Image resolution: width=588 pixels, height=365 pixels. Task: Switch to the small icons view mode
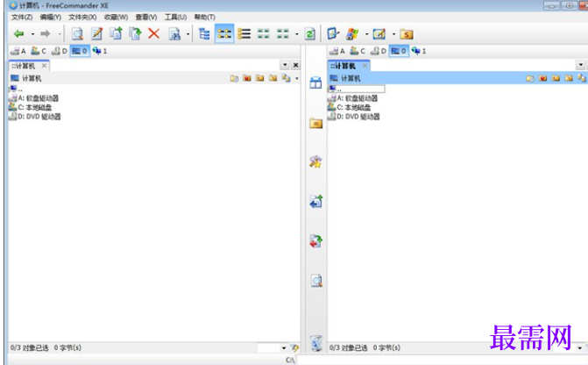263,34
